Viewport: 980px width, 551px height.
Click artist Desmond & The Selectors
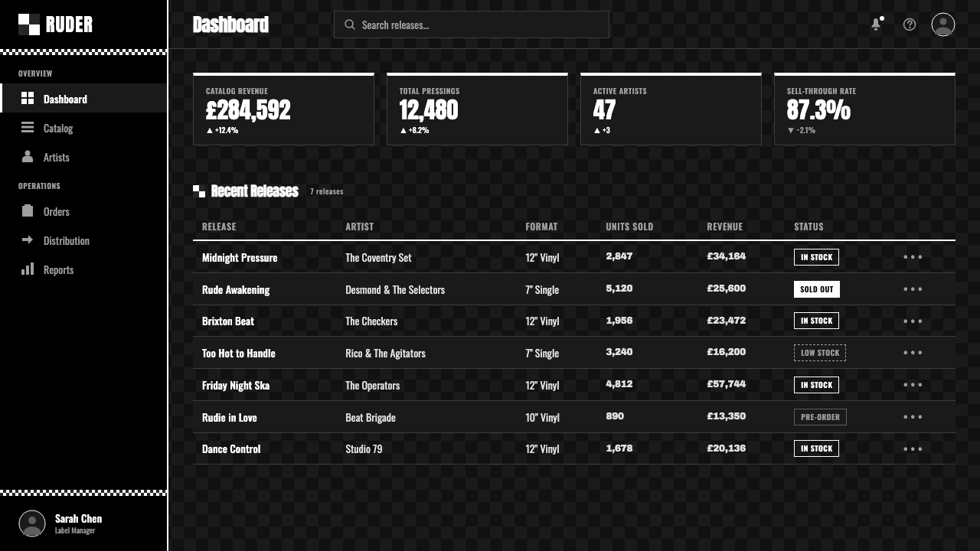click(x=395, y=290)
